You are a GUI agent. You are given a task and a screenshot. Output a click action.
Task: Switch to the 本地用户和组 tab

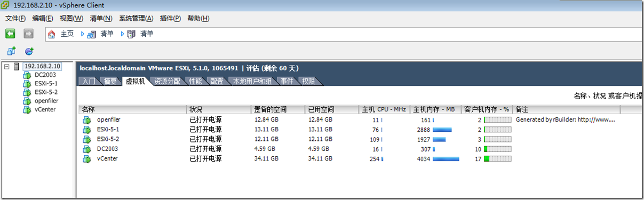coord(252,82)
